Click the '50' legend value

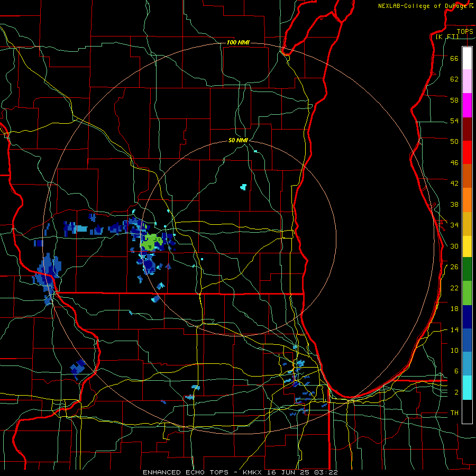point(454,141)
